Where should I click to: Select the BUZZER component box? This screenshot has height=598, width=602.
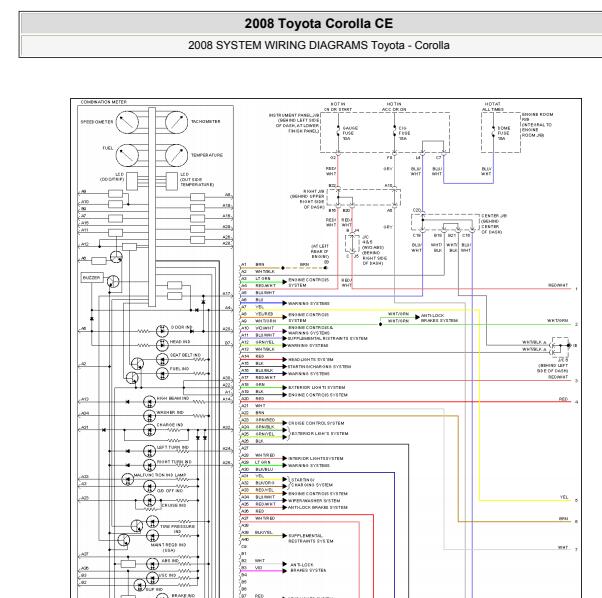pyautogui.click(x=92, y=278)
